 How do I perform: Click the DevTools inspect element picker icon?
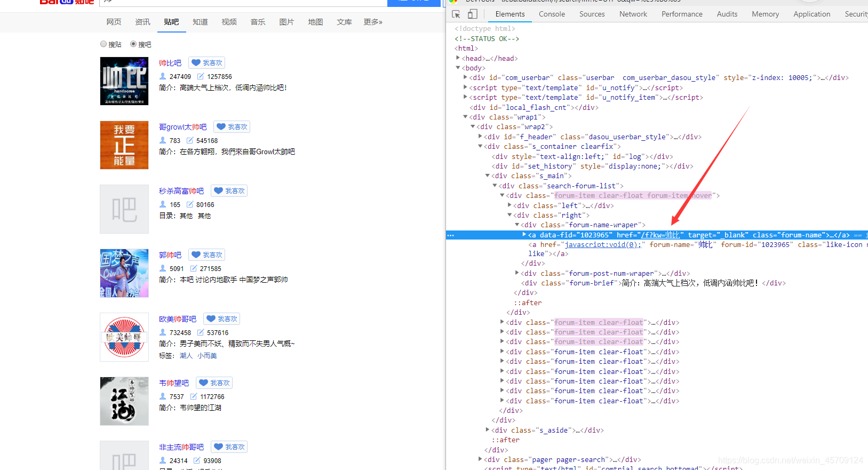pos(456,14)
